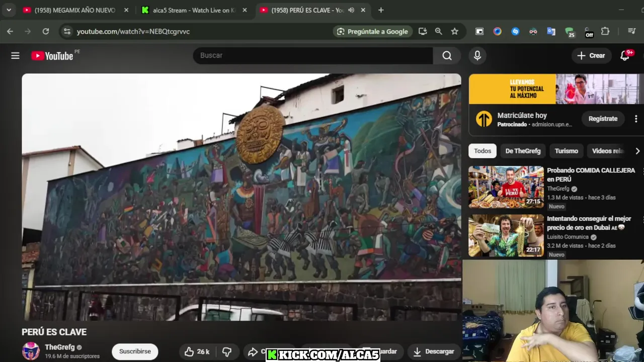The height and width of the screenshot is (362, 644).
Task: Click the YouTube Buscar search field
Action: (x=313, y=56)
